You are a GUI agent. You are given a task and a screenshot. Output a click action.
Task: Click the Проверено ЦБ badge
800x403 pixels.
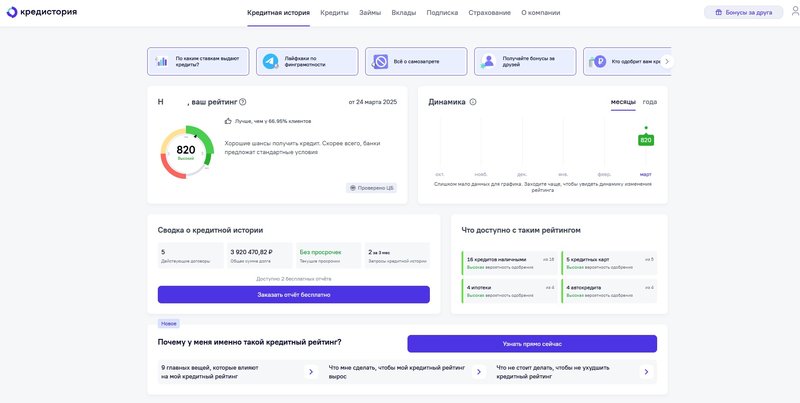coord(371,188)
